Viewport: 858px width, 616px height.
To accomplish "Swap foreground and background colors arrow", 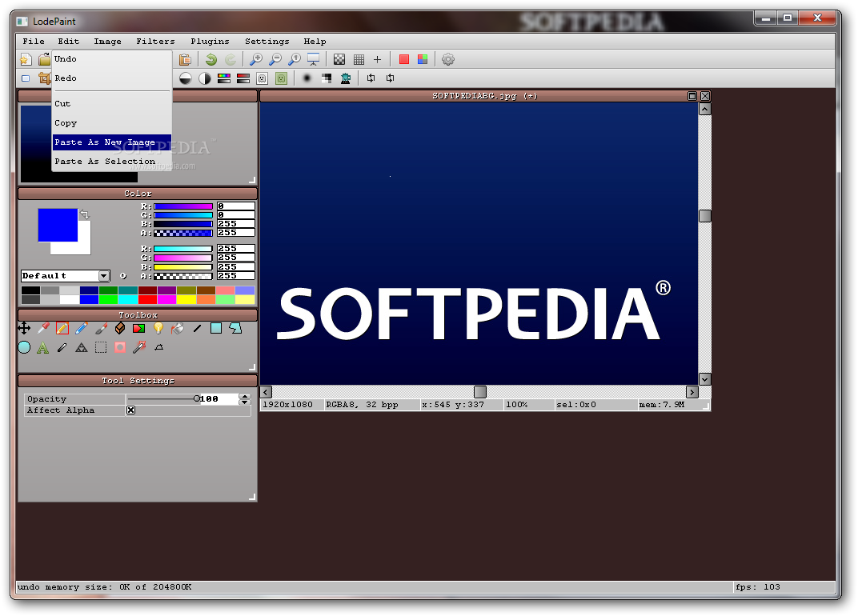I will [x=84, y=214].
